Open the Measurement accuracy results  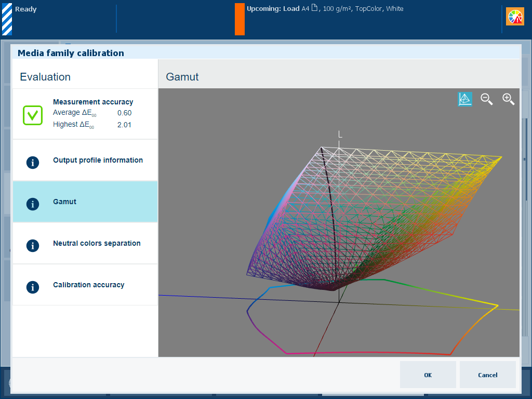93,102
